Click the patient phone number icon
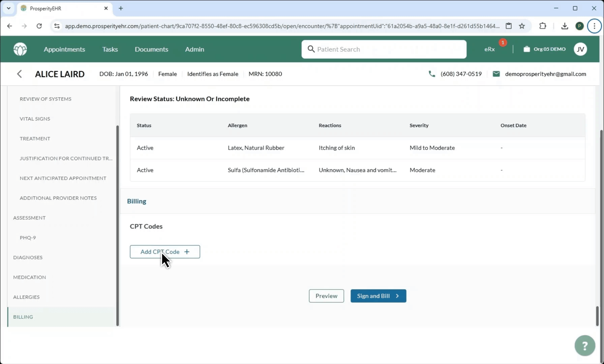This screenshot has height=364, width=604. [x=431, y=74]
